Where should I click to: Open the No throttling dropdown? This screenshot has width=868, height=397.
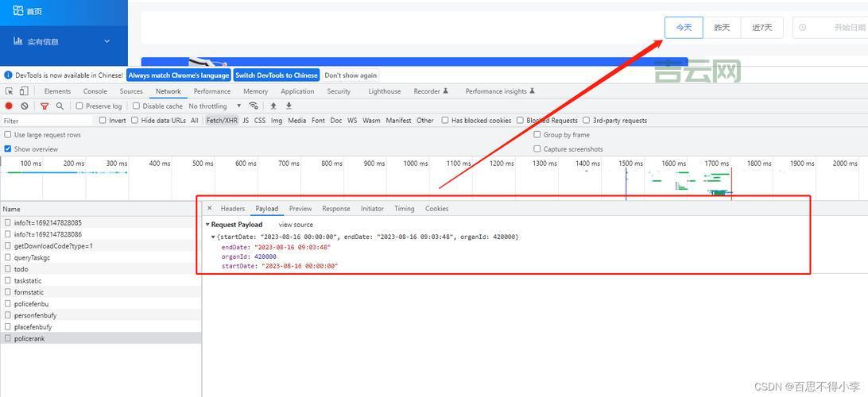[215, 106]
